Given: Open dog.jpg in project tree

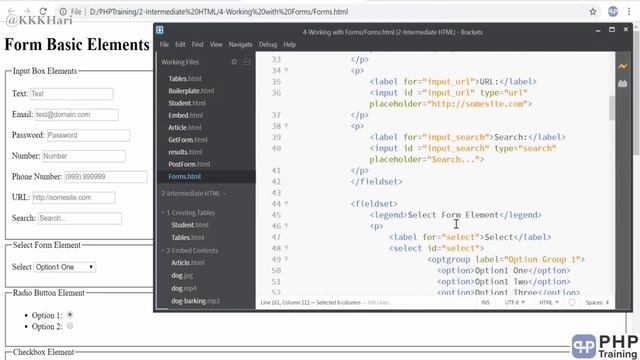Looking at the screenshot, I should pyautogui.click(x=182, y=276).
